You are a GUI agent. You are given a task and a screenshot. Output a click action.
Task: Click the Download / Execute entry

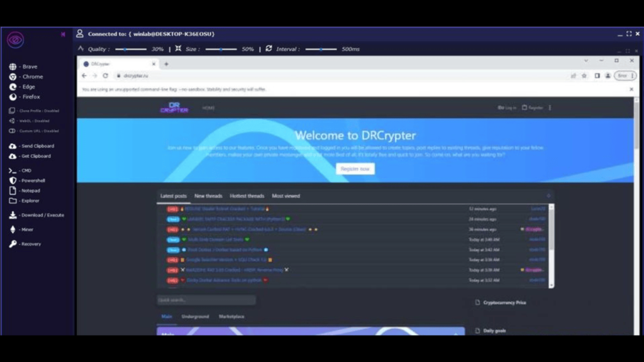coord(36,215)
